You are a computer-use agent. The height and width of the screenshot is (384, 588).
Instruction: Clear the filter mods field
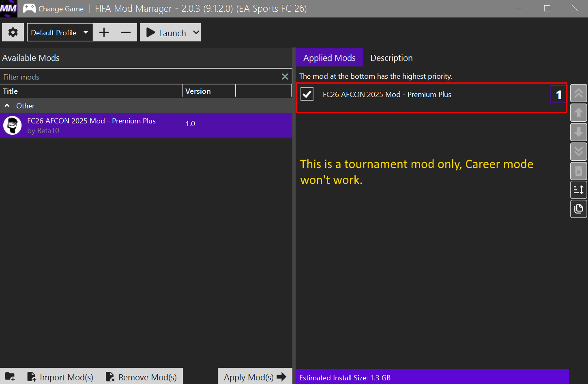tap(285, 76)
